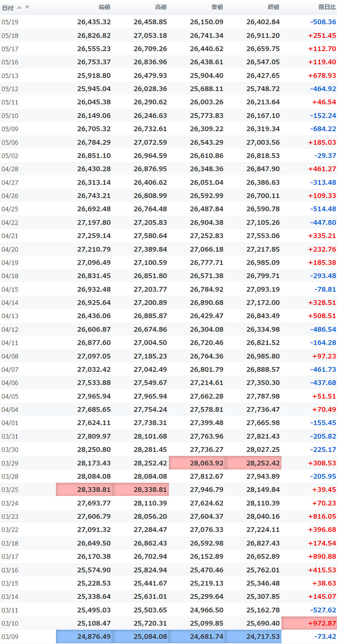Screen dimensions: 337x644
Task: Select the low value 26,592.98
Action: click(206, 543)
